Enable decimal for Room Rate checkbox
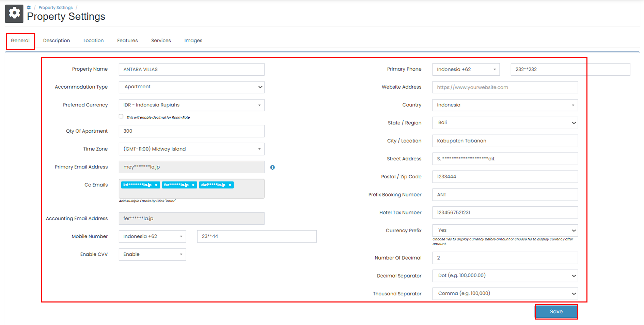Screen dimensions: 644x325 coord(121,116)
